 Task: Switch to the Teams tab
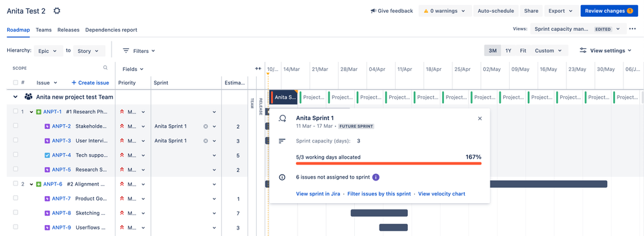(43, 30)
